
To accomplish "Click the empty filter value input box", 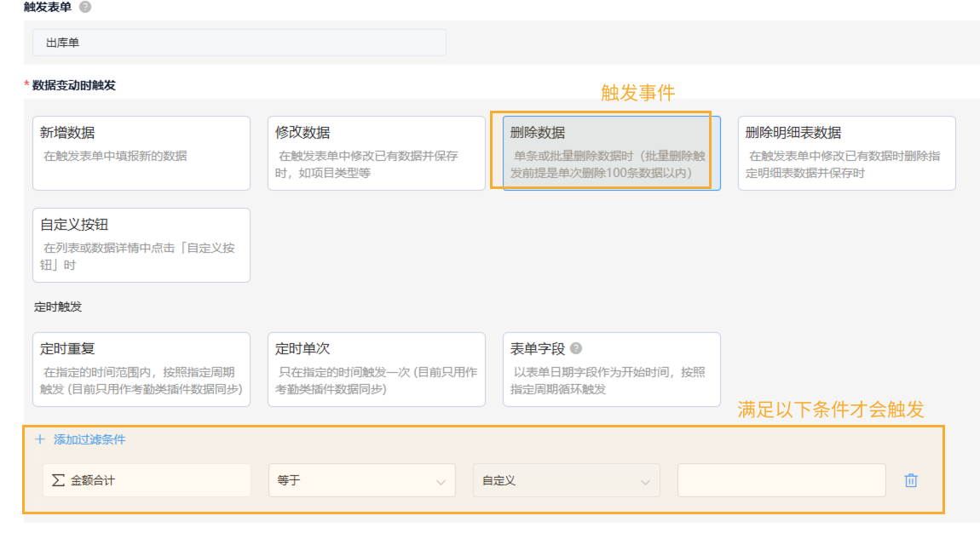I will click(781, 480).
